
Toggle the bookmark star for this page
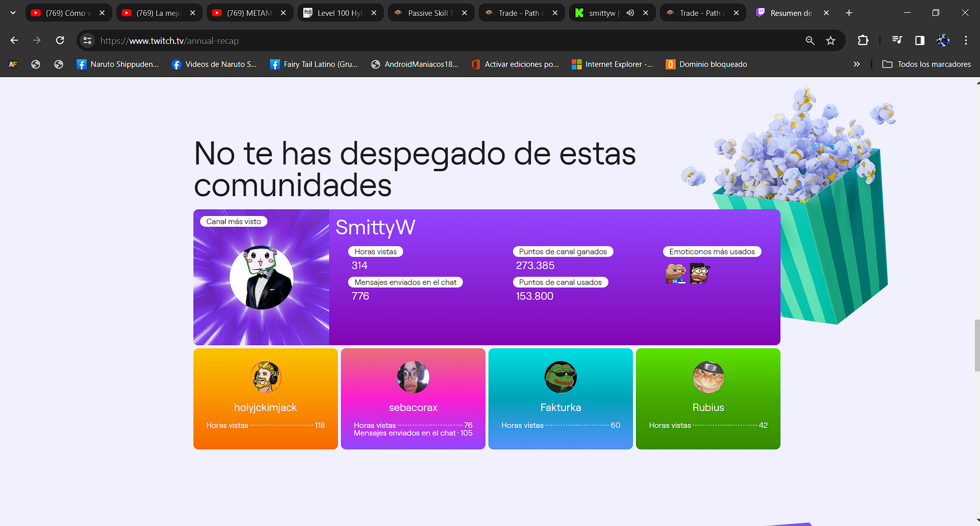coord(831,40)
